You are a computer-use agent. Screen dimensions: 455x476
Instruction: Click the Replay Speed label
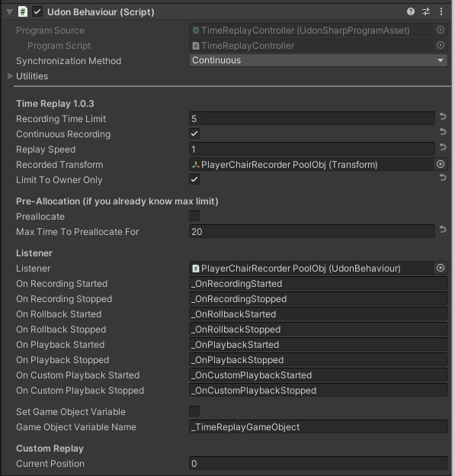pyautogui.click(x=46, y=150)
